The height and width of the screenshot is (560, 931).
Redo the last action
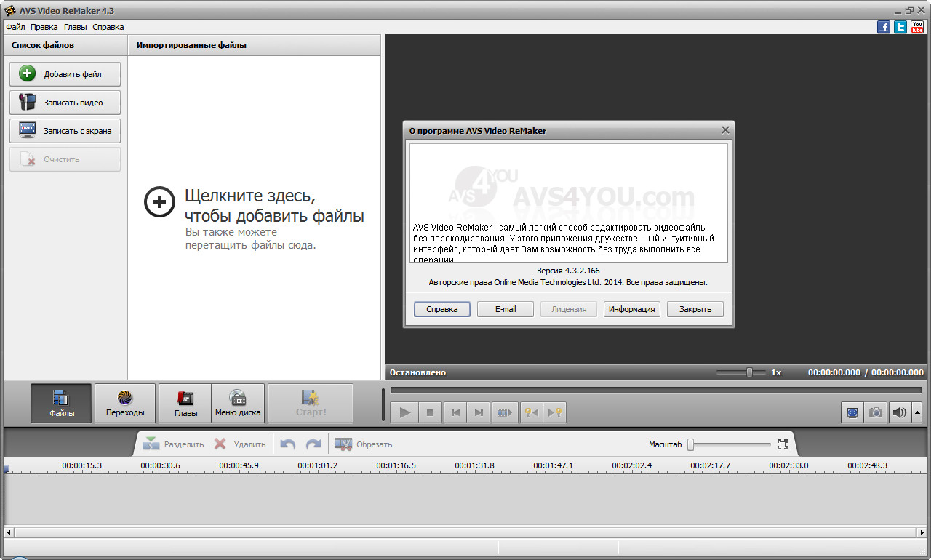[313, 444]
